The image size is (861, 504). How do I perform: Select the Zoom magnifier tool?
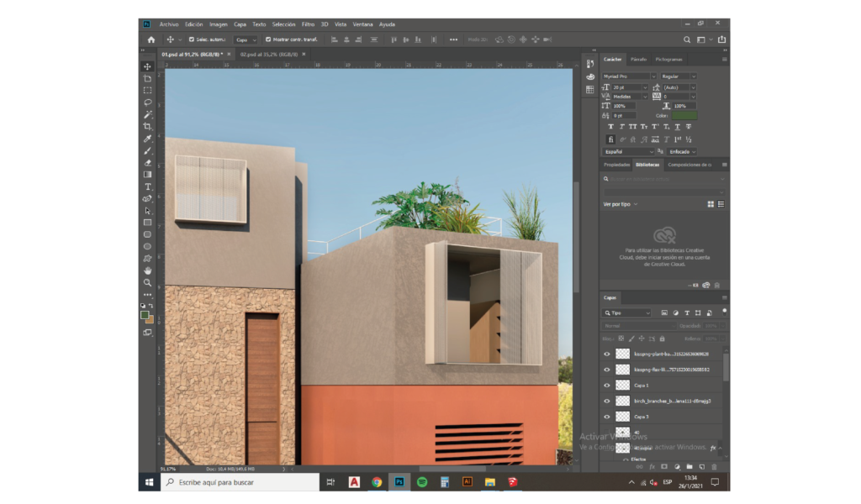(147, 283)
